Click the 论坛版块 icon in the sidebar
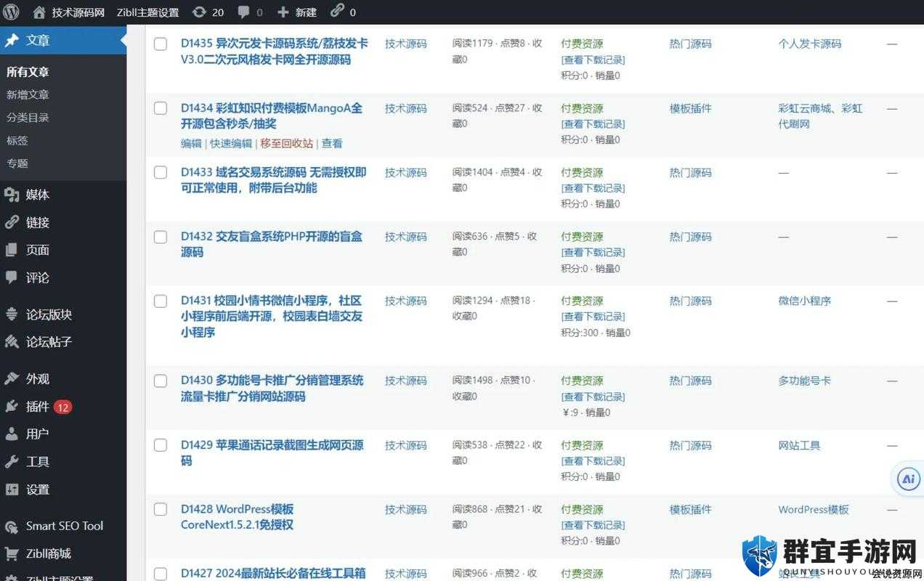Screen dimensions: 924x581 click(x=12, y=314)
